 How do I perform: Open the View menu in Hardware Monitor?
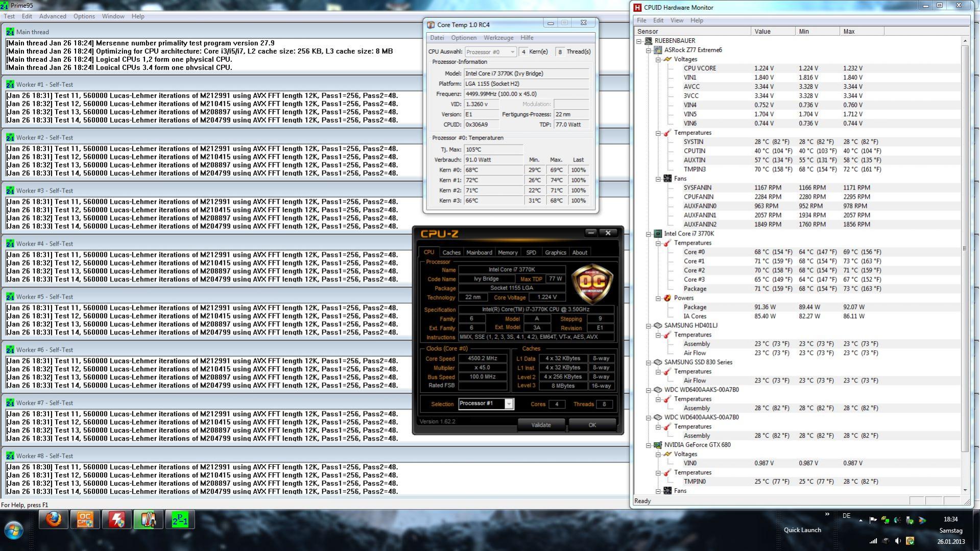pos(677,20)
